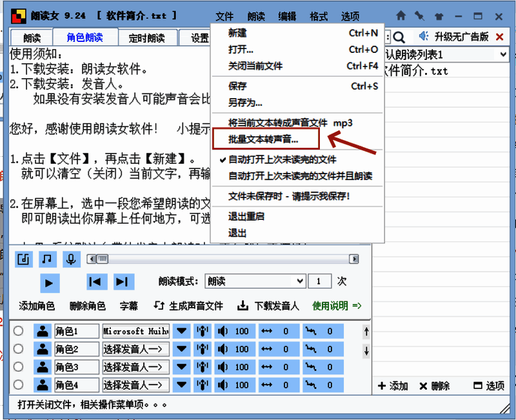Click the skip-to-previous icon
This screenshot has width=516, height=420.
tap(96, 281)
